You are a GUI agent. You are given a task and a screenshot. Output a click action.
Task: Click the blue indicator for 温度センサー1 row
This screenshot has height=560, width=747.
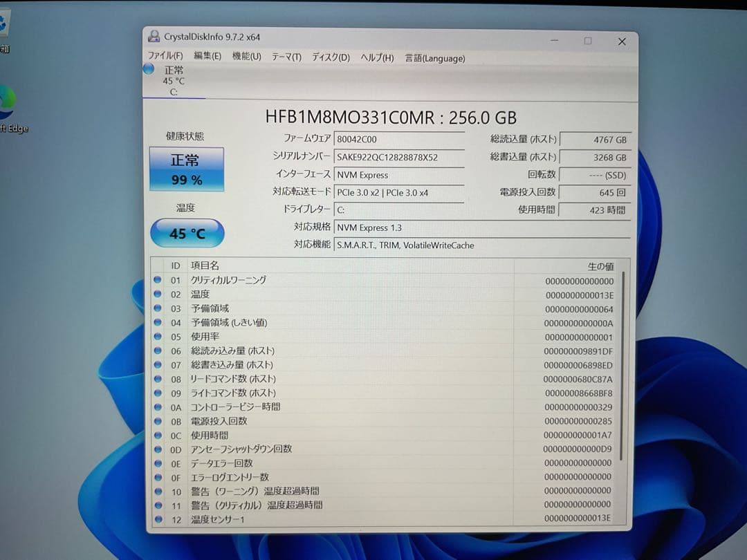coord(159,519)
